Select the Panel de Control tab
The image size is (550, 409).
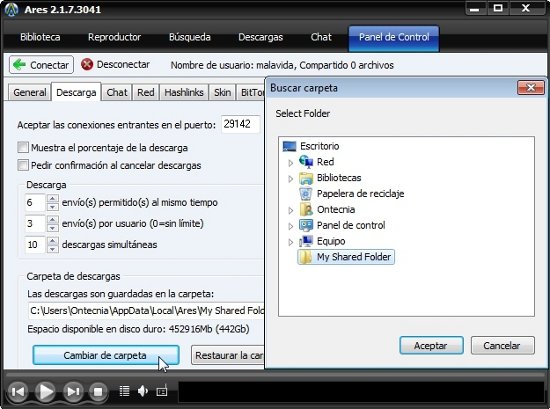(394, 38)
